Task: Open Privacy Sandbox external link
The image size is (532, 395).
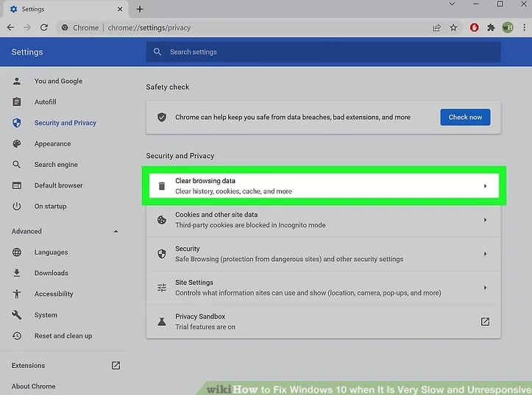Action: tap(485, 321)
